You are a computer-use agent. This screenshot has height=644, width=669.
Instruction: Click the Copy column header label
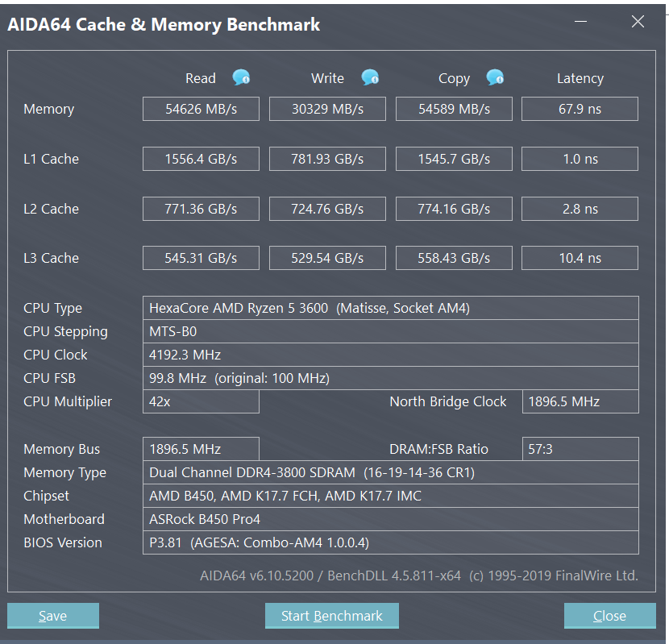[x=454, y=79]
